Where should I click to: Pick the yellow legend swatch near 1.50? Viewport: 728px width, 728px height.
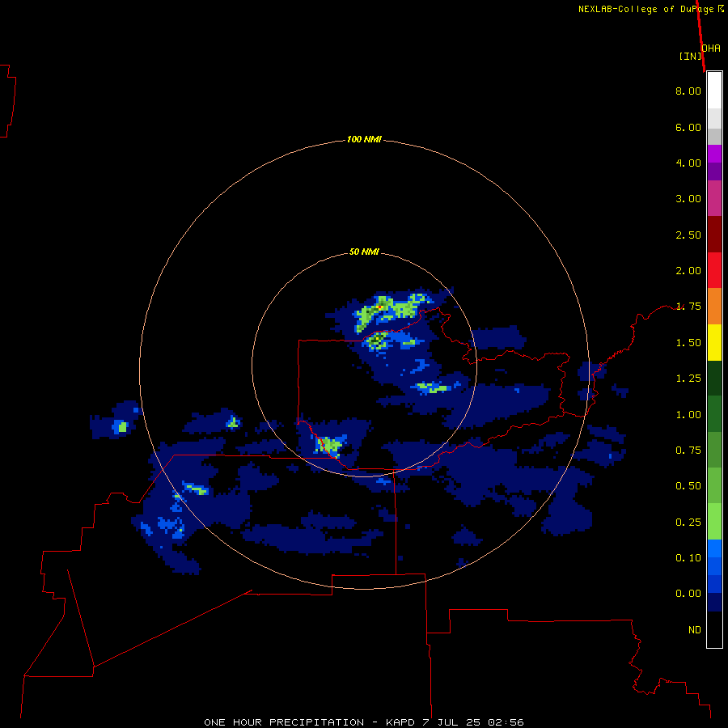tap(714, 342)
